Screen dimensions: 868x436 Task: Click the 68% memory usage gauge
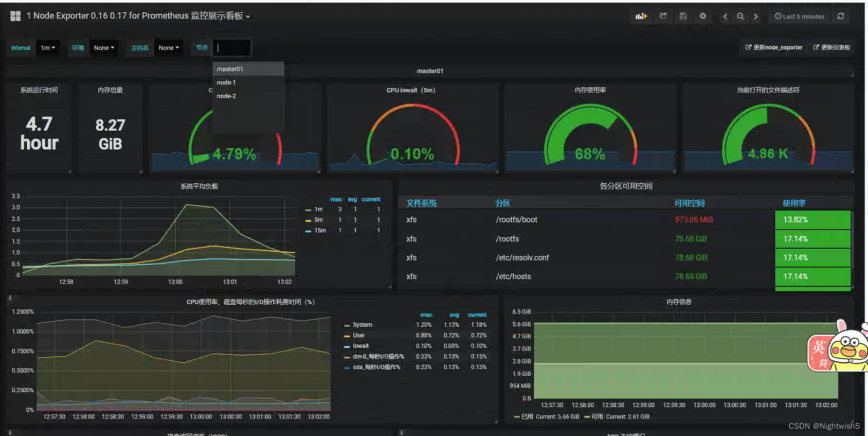click(590, 154)
